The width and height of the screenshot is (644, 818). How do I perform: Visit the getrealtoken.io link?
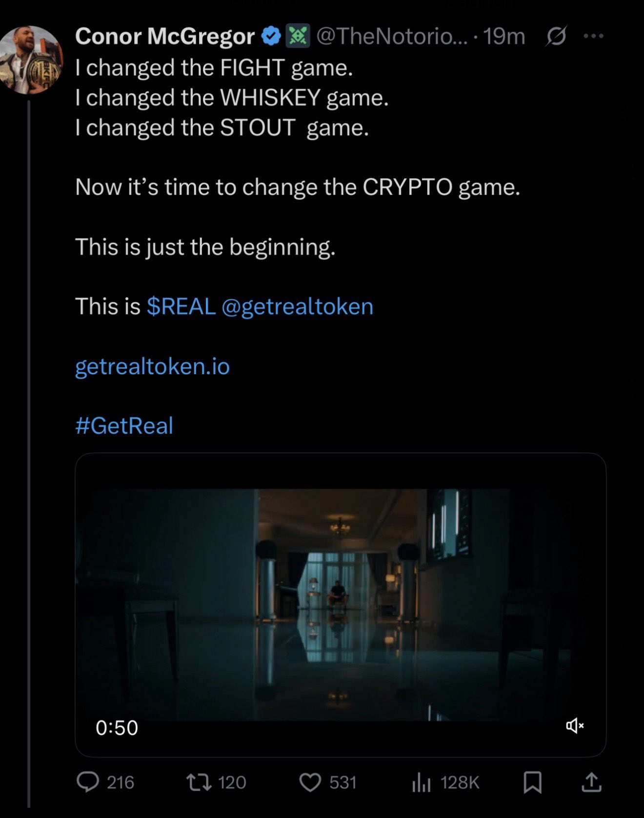[152, 366]
